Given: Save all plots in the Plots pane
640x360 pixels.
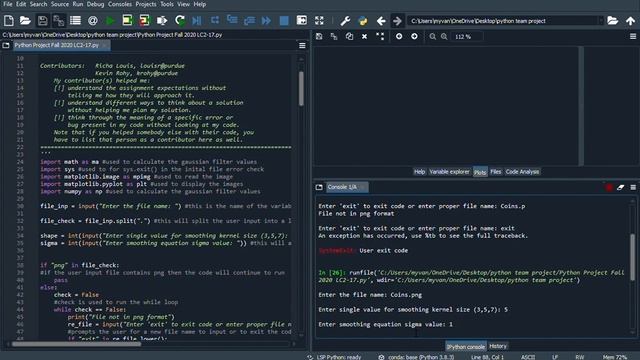Looking at the screenshot, I should (x=334, y=36).
